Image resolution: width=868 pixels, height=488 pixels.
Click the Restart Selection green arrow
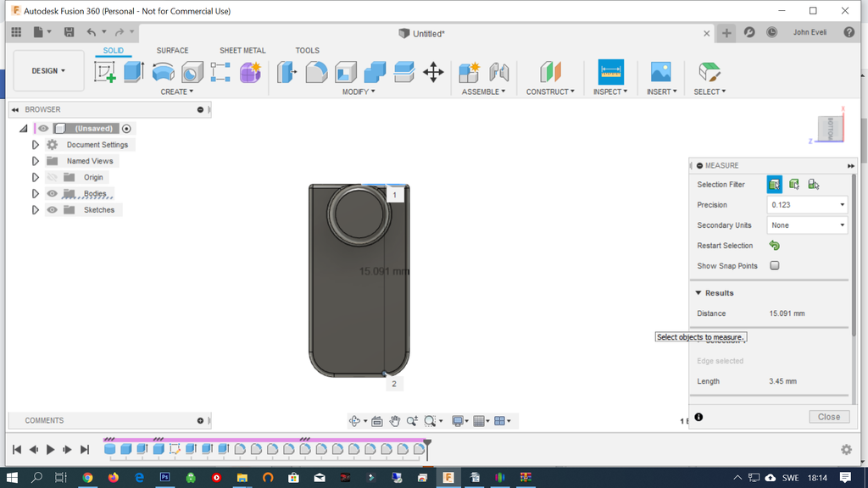(x=774, y=246)
